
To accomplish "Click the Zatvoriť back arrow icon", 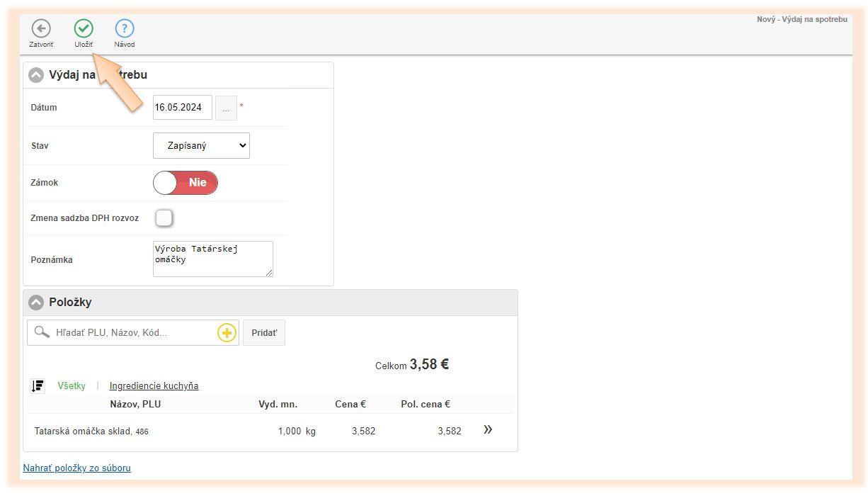I will 41,28.
